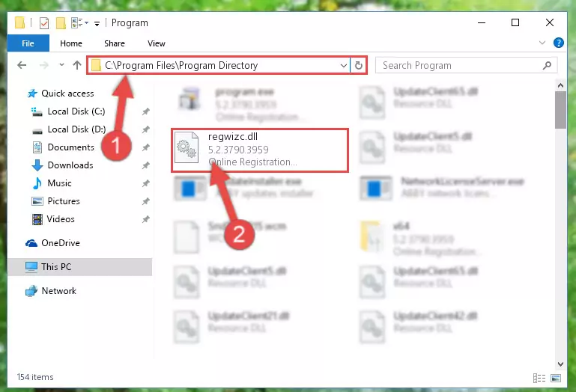
Task: Click the pin icon next to Local Disk (C:)
Action: tap(146, 111)
